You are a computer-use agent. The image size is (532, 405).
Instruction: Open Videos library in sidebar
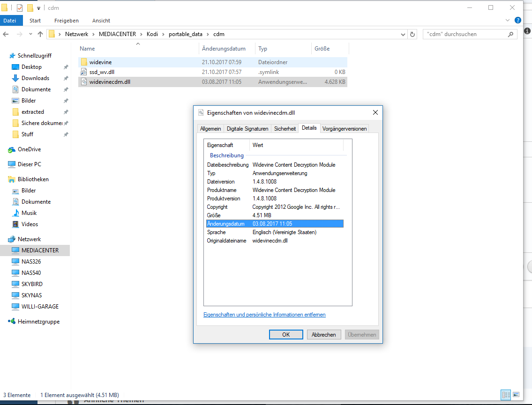pyautogui.click(x=30, y=224)
